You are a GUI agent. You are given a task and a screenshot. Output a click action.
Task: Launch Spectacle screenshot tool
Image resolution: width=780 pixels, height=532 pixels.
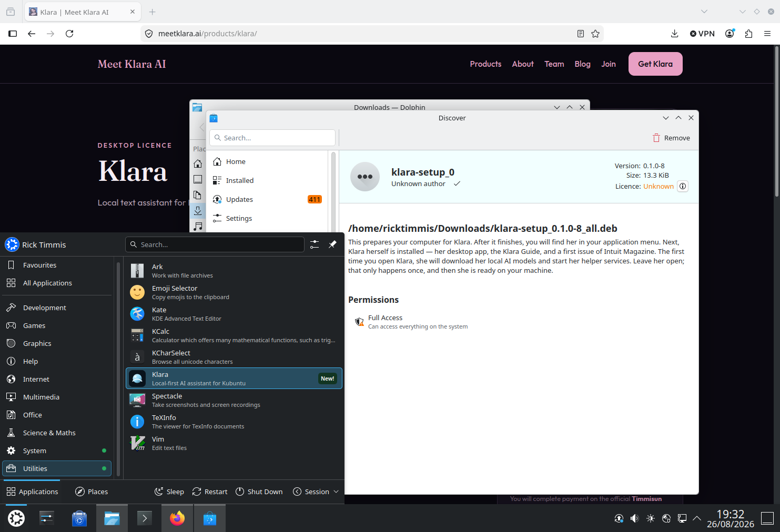(234, 400)
